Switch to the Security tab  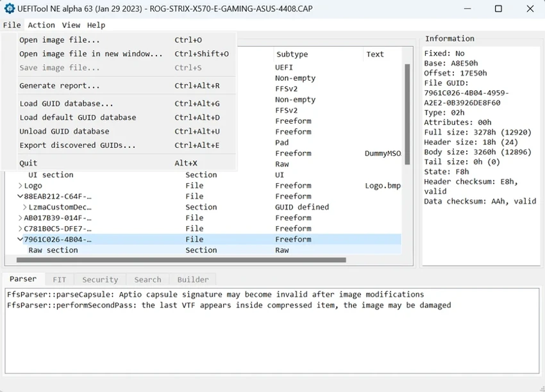pos(100,279)
